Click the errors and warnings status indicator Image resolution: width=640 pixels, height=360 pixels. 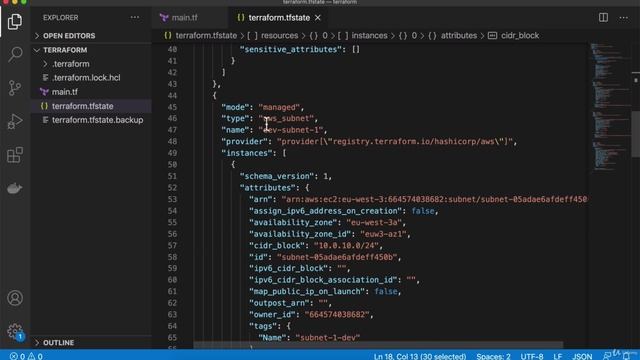pyautogui.click(x=26, y=356)
